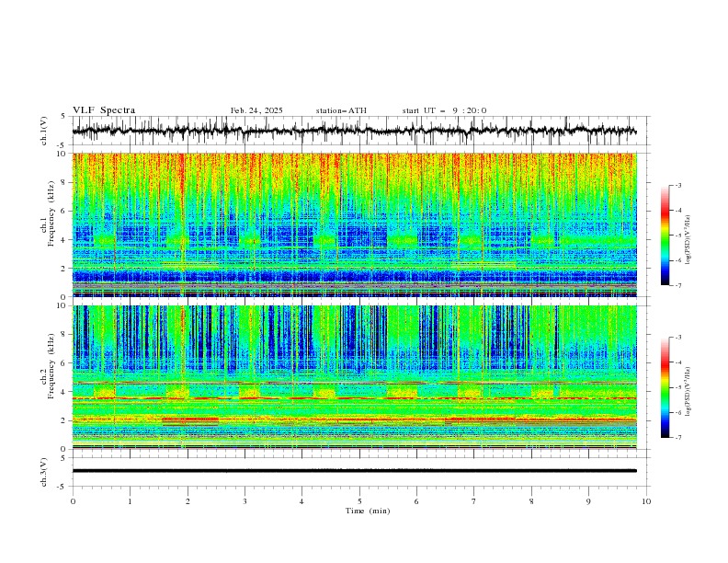The width and height of the screenshot is (728, 563).
Task: Click the ch.1 voltage waveform trace
Action: pos(354,131)
